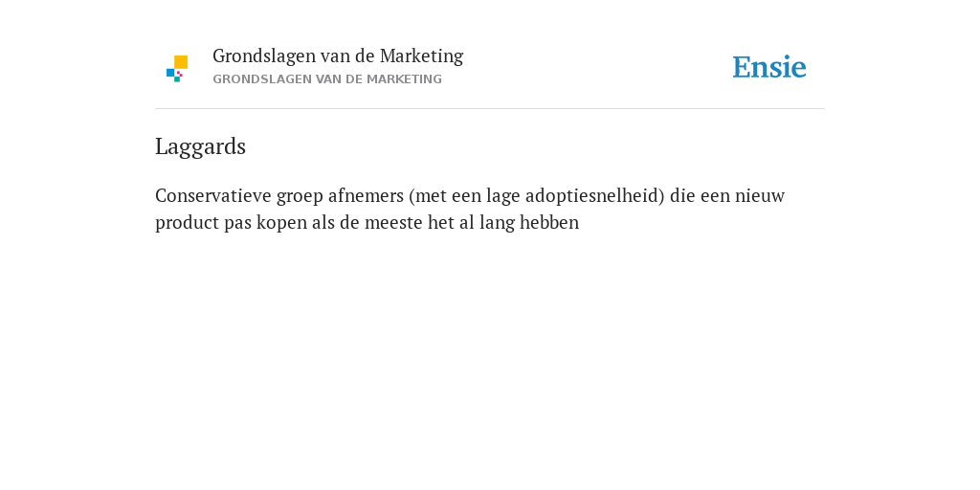Click the pink pixel in the logo
Image resolution: width=980 pixels, height=490 pixels.
[x=179, y=74]
